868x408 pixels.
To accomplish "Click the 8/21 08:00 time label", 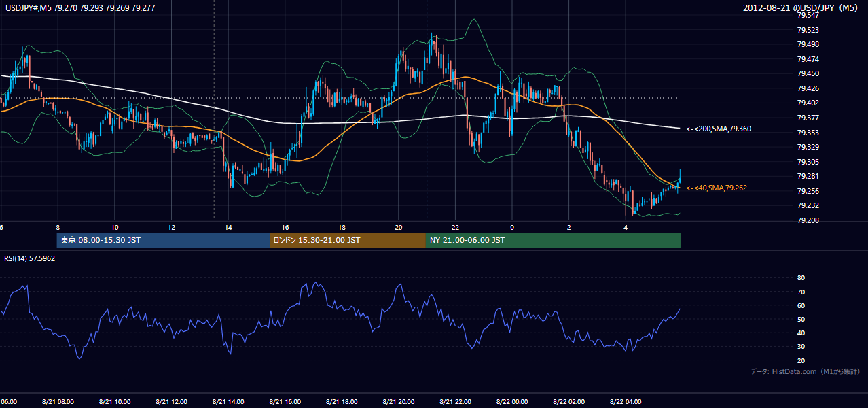I will (57, 401).
